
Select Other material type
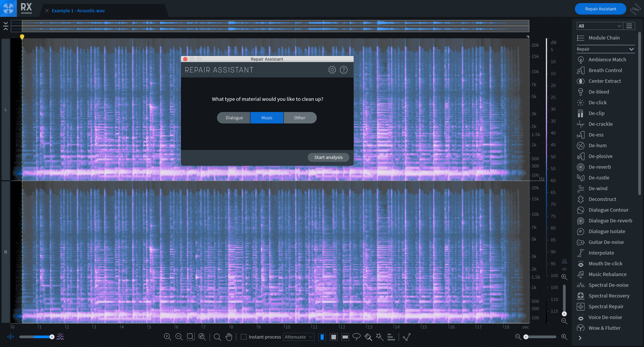pyautogui.click(x=300, y=118)
